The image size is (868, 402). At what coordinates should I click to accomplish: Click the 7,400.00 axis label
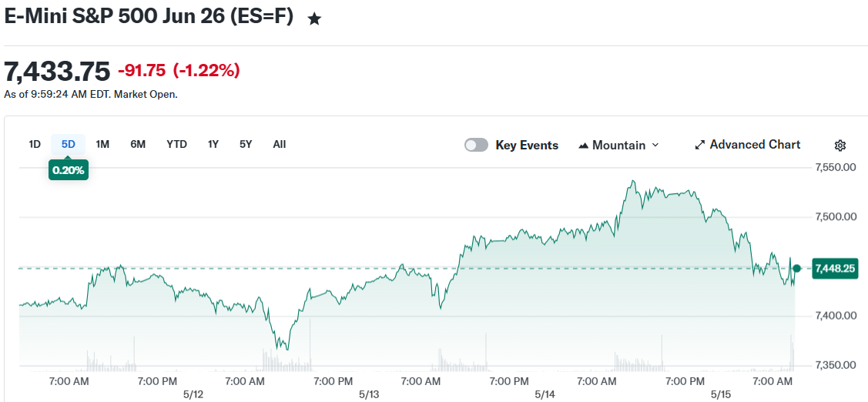tap(836, 316)
